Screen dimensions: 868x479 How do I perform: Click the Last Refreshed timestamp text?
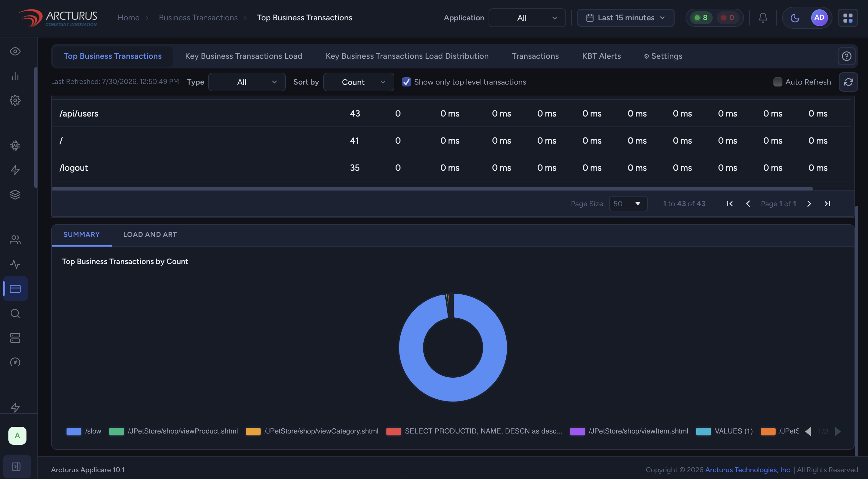point(115,82)
